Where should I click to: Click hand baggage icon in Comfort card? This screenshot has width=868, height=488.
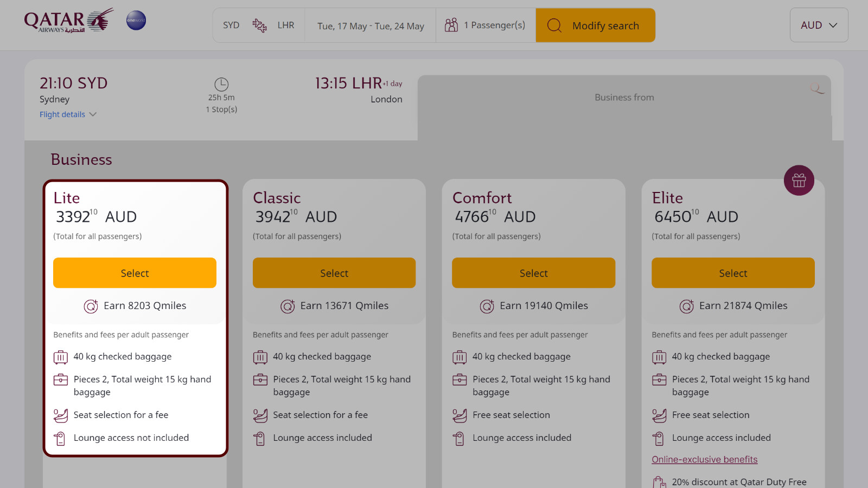tap(459, 380)
